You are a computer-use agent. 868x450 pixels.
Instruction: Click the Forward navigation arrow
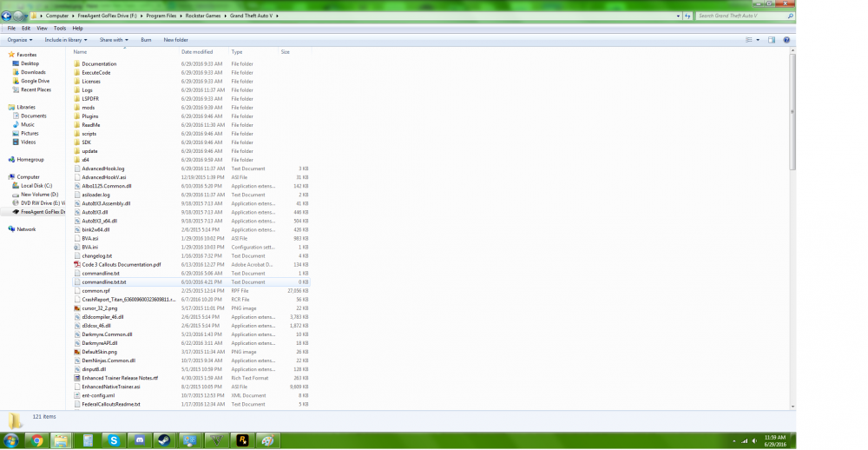point(18,16)
